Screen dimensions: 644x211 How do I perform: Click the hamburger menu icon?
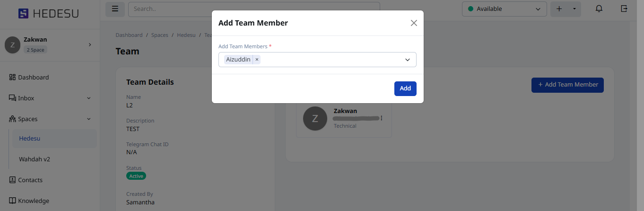point(115,9)
